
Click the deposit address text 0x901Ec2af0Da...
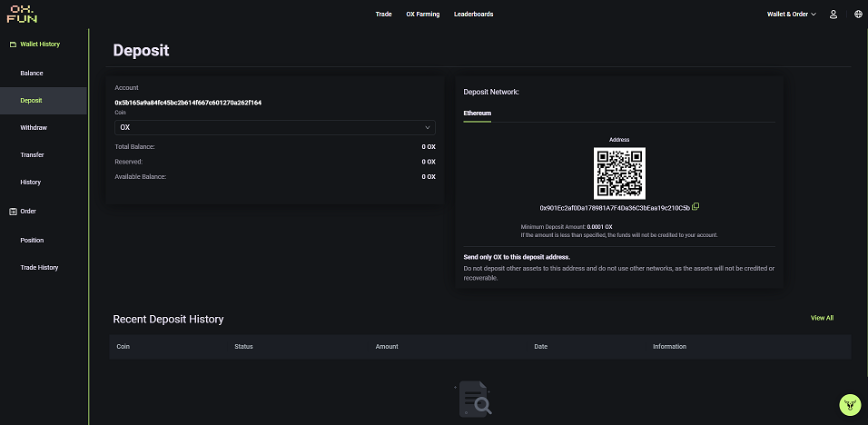coord(615,208)
